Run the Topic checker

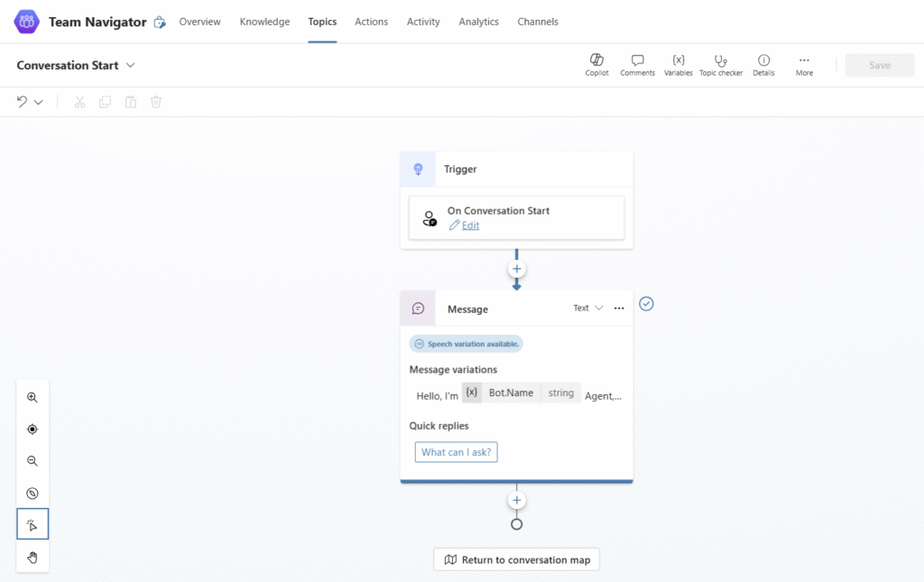(x=721, y=65)
